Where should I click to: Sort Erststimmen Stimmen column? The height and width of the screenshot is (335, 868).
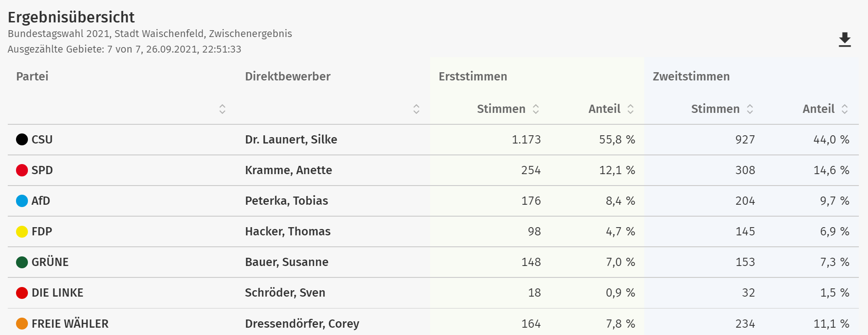coord(536,109)
